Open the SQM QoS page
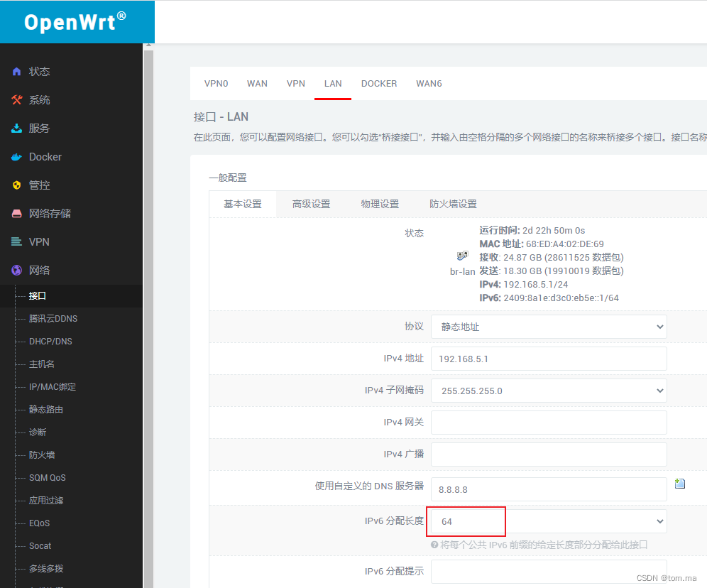The image size is (707, 588). tap(48, 477)
